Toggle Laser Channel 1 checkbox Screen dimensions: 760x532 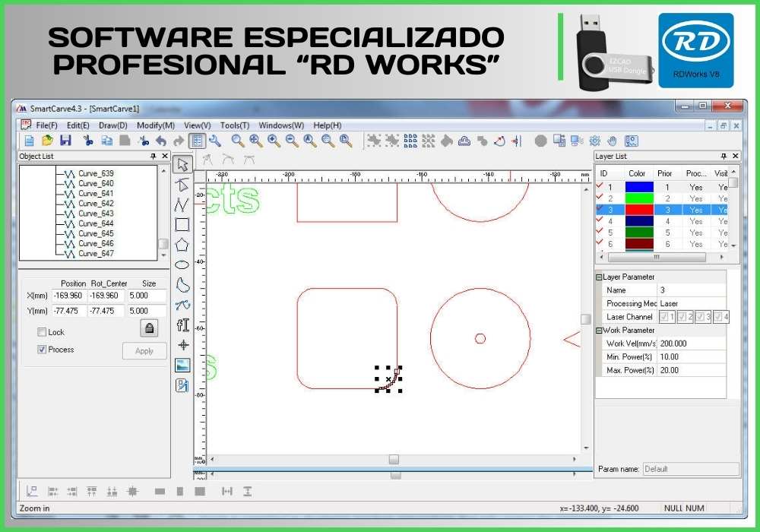tap(664, 317)
